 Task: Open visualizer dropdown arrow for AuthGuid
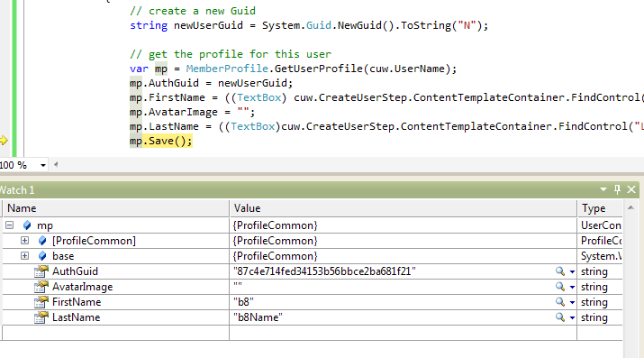coord(572,271)
